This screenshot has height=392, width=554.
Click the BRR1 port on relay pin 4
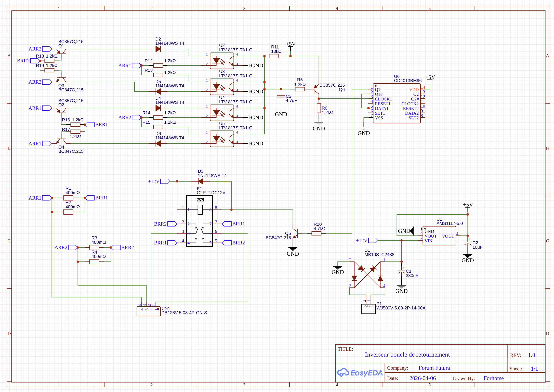point(165,243)
